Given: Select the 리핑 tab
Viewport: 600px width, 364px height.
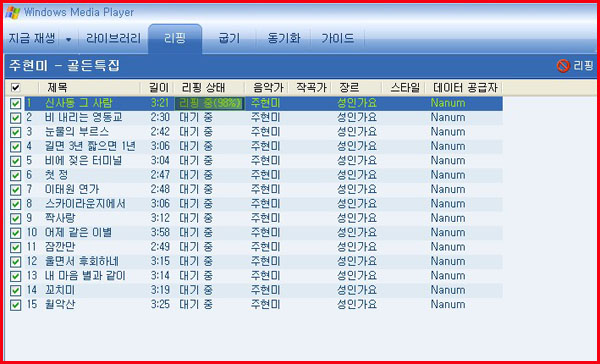Looking at the screenshot, I should pyautogui.click(x=175, y=39).
